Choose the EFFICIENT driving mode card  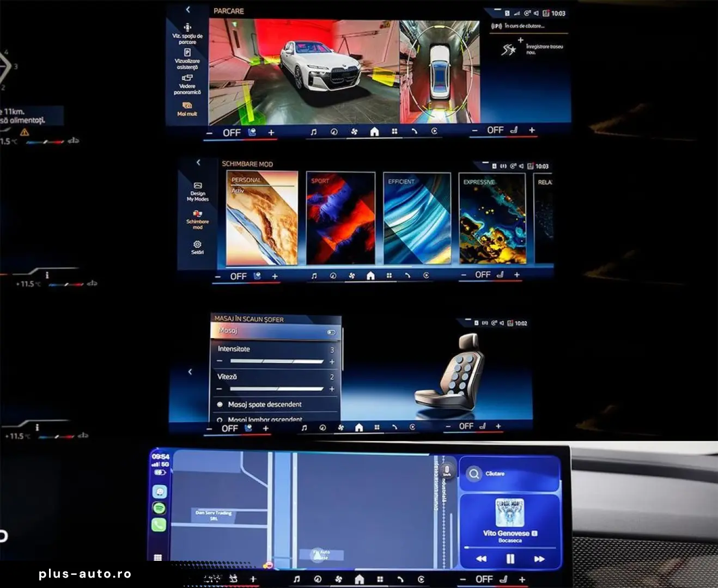point(417,218)
